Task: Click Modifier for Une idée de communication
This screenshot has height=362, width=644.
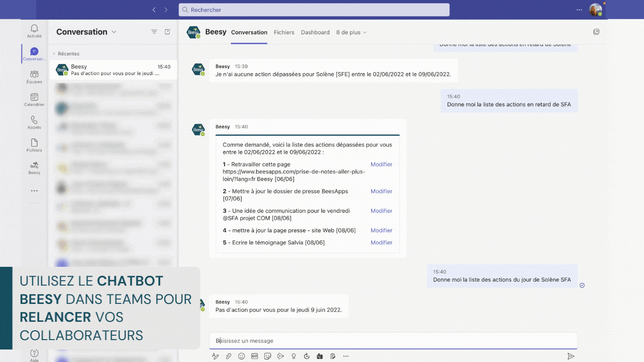Action: [381, 211]
